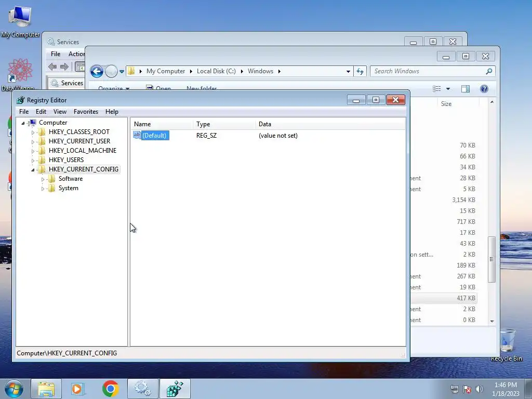The width and height of the screenshot is (532, 399).
Task: Open the Edit menu in Registry Editor
Action: coord(41,112)
